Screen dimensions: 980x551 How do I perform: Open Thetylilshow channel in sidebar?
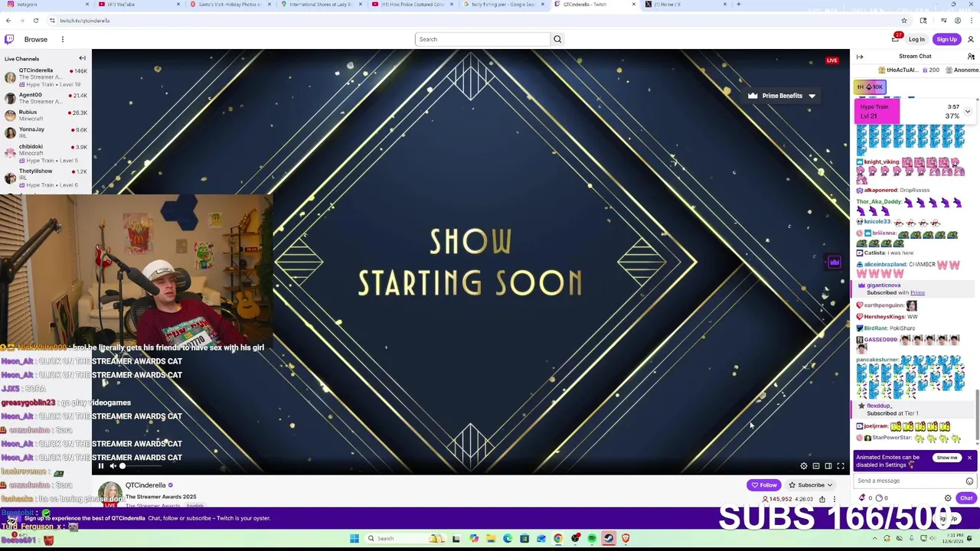pos(45,178)
